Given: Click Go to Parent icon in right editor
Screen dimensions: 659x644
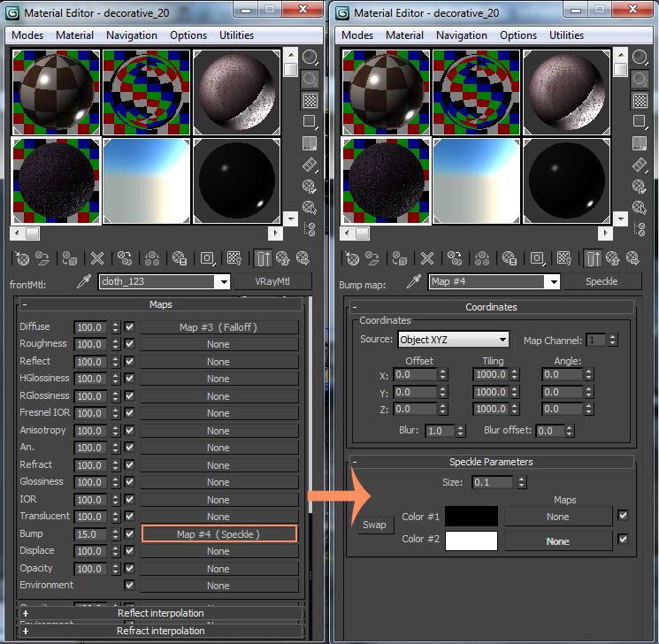Looking at the screenshot, I should click(613, 258).
